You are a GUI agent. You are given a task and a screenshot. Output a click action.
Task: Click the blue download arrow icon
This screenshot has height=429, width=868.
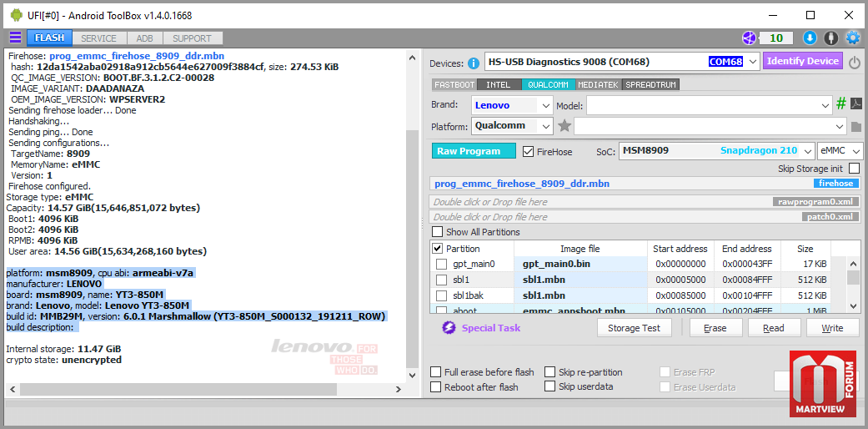pos(810,38)
